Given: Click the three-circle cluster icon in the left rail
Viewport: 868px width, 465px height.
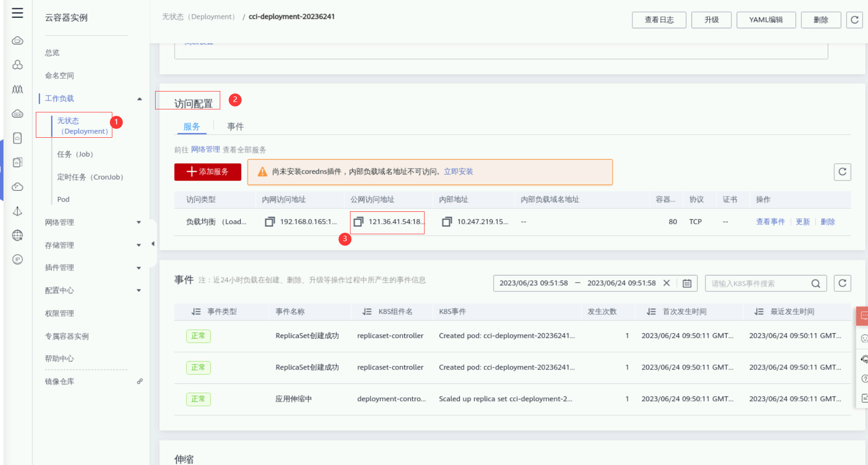Looking at the screenshot, I should coord(17,65).
